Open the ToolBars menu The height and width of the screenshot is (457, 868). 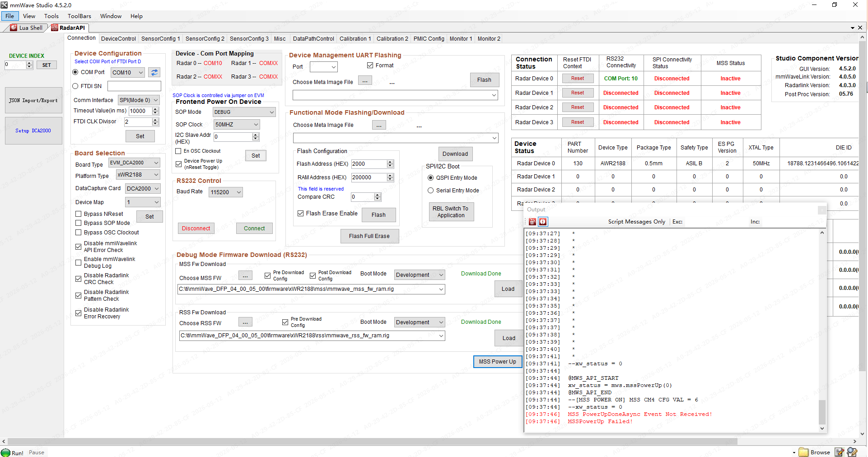pyautogui.click(x=79, y=16)
